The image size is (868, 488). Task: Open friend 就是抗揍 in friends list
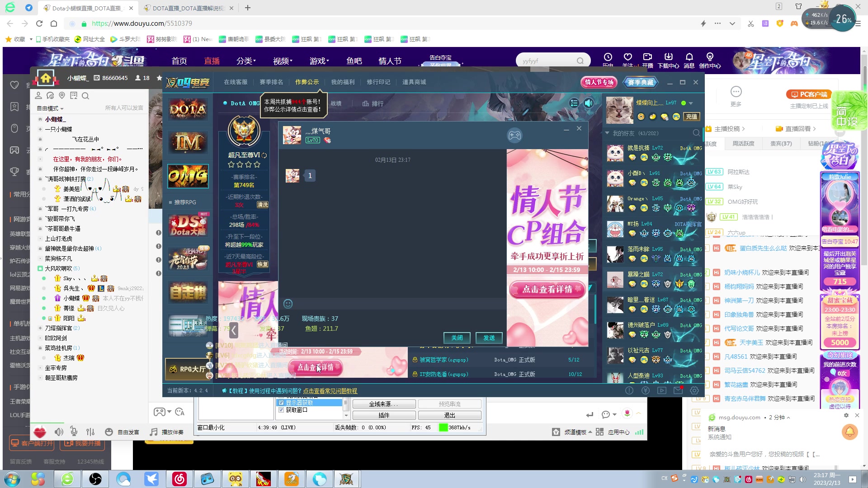[654, 153]
